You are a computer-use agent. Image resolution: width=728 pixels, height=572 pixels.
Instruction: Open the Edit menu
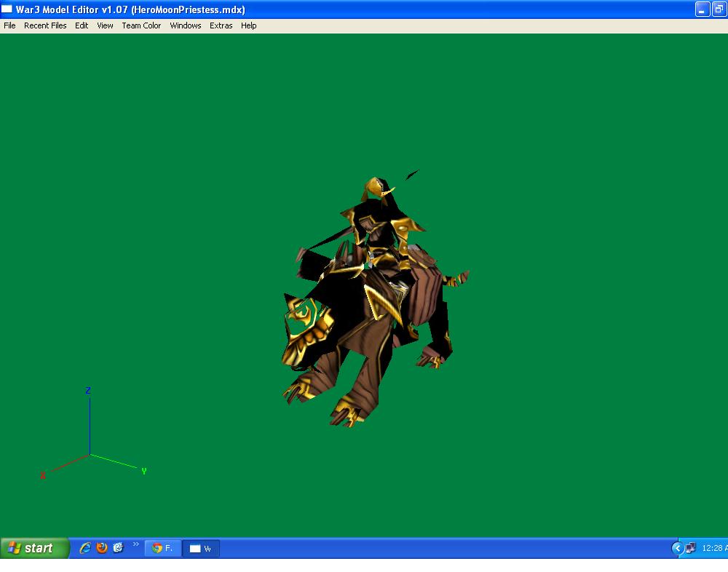82,25
